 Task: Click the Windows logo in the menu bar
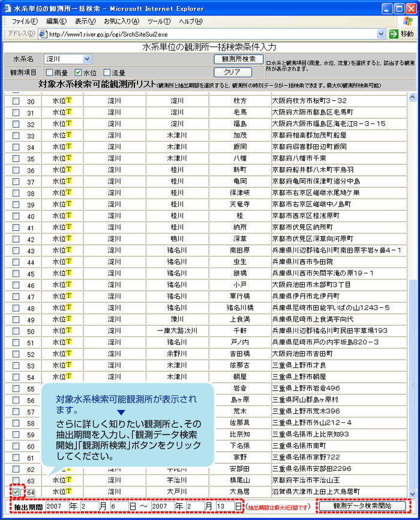click(409, 21)
